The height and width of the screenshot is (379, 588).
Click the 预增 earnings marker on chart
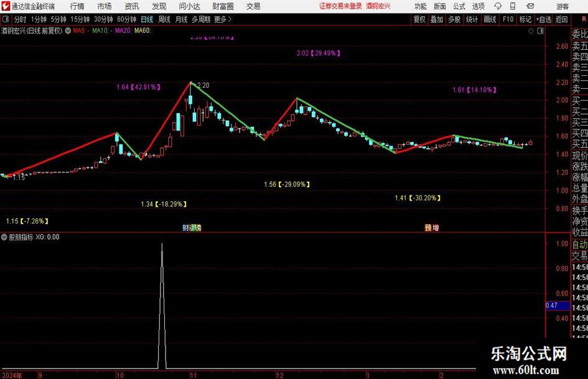click(432, 227)
